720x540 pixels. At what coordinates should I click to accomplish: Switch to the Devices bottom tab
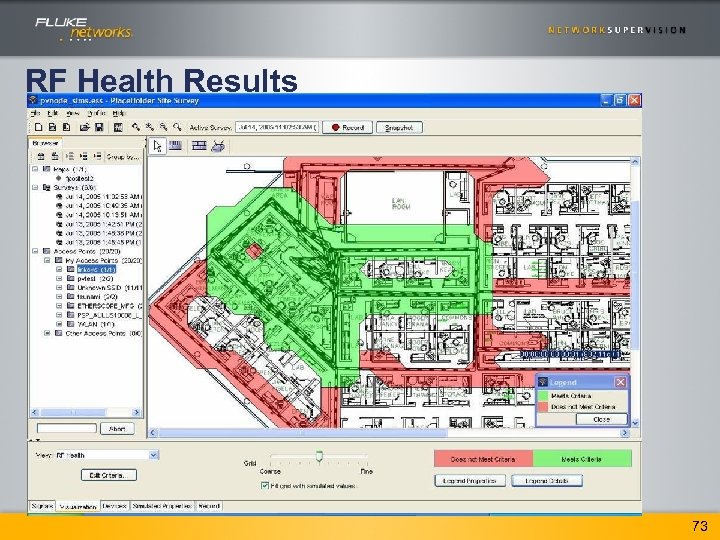point(114,506)
